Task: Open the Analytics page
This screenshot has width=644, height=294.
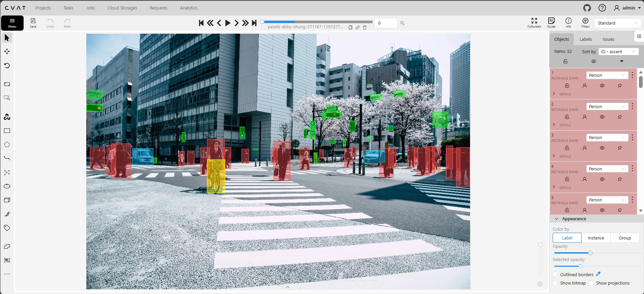Action: tap(188, 8)
